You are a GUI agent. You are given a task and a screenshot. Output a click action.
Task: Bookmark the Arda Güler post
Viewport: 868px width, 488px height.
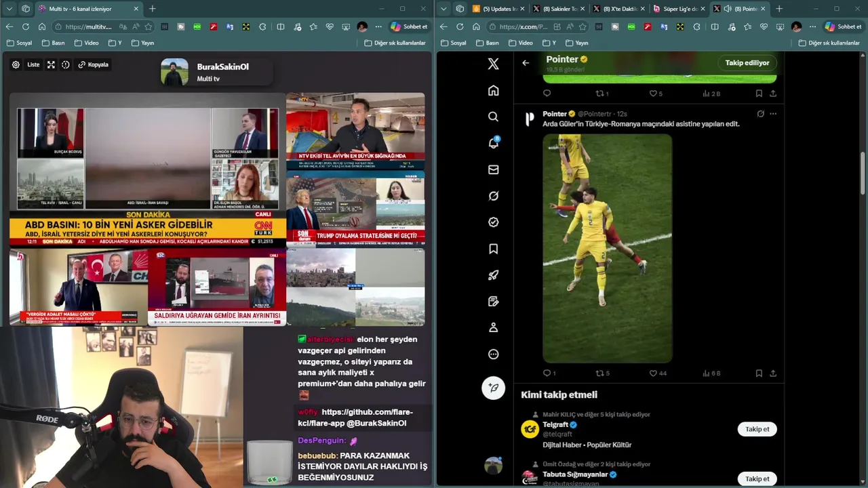coord(759,373)
